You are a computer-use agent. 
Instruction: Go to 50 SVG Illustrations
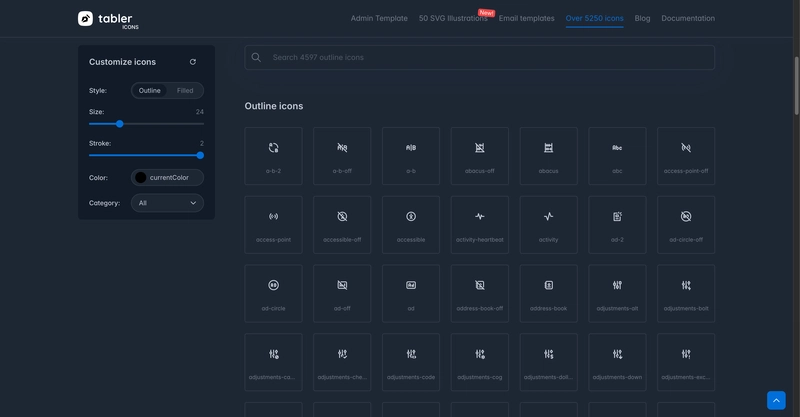(453, 18)
